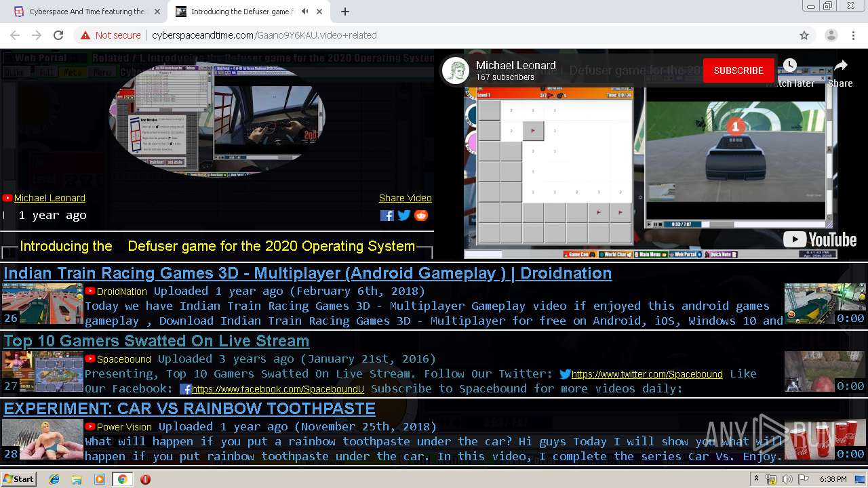Image resolution: width=868 pixels, height=488 pixels.
Task: Click the YouTube icon beside Michael Leonard link
Action: [7, 198]
